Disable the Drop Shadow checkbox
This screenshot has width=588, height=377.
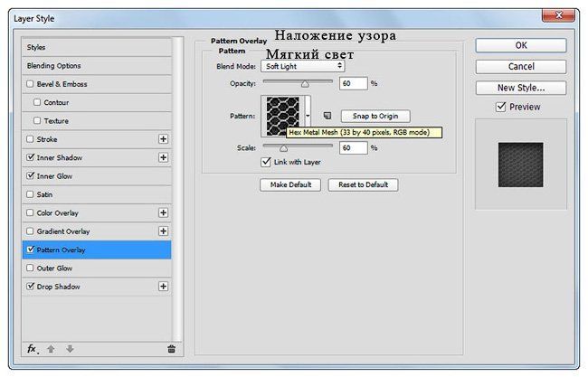(30, 287)
